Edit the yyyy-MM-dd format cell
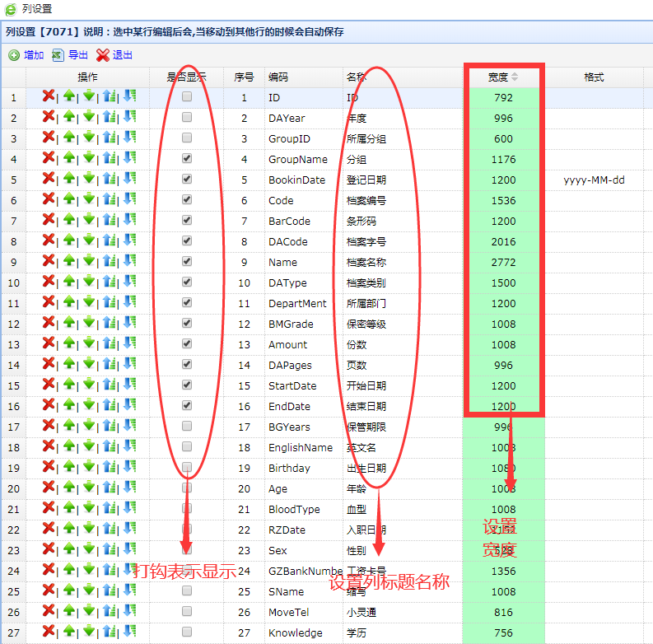 coord(594,180)
